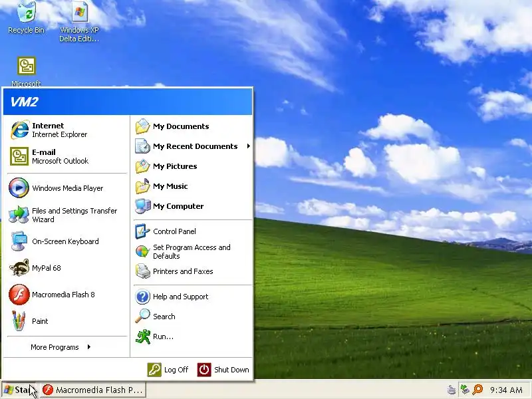
Task: Open My Documents folder
Action: coord(193,126)
